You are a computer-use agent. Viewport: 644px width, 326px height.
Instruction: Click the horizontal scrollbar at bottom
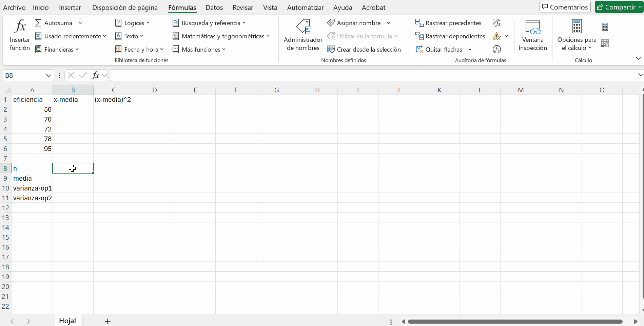pos(515,322)
